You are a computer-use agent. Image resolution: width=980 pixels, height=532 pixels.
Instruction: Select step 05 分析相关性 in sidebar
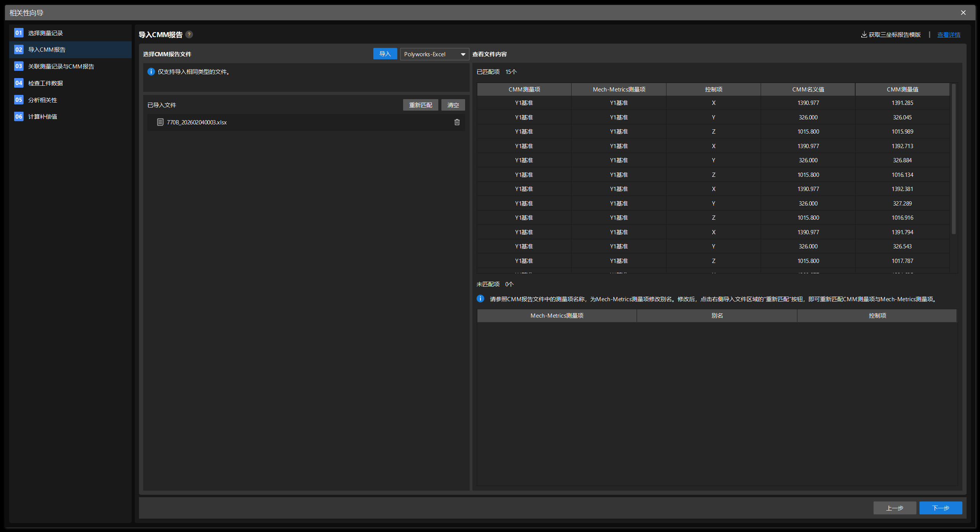tap(42, 100)
